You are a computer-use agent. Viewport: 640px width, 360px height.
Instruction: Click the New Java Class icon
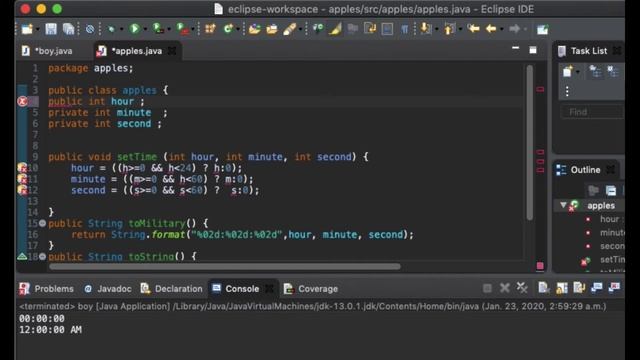228,29
